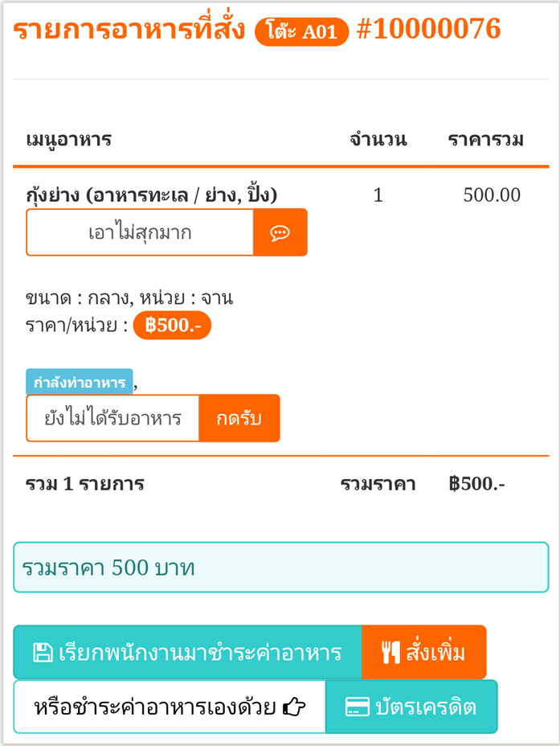The image size is (560, 746).
Task: Click the รวมราคา 500 บาท summary box
Action: tap(281, 567)
